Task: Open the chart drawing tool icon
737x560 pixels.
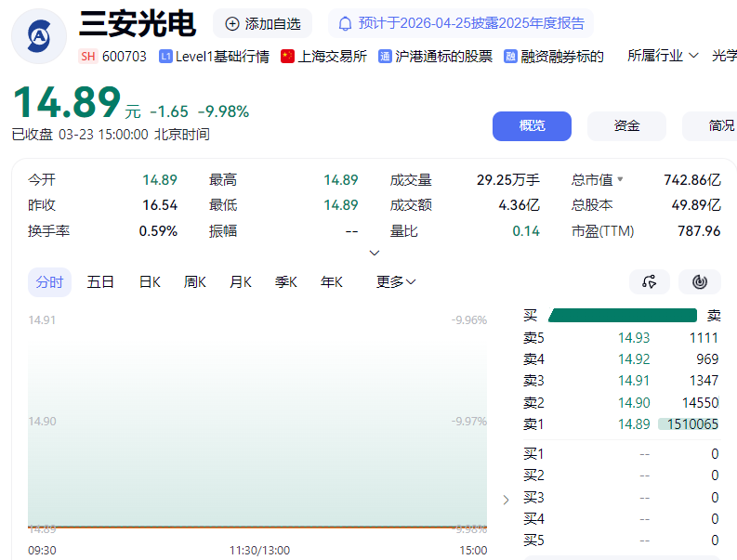Action: point(649,282)
